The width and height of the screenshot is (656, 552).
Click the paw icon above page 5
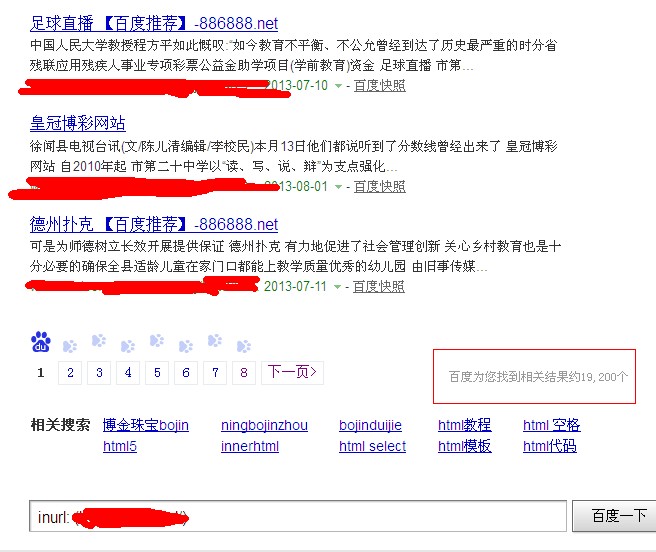coord(157,341)
